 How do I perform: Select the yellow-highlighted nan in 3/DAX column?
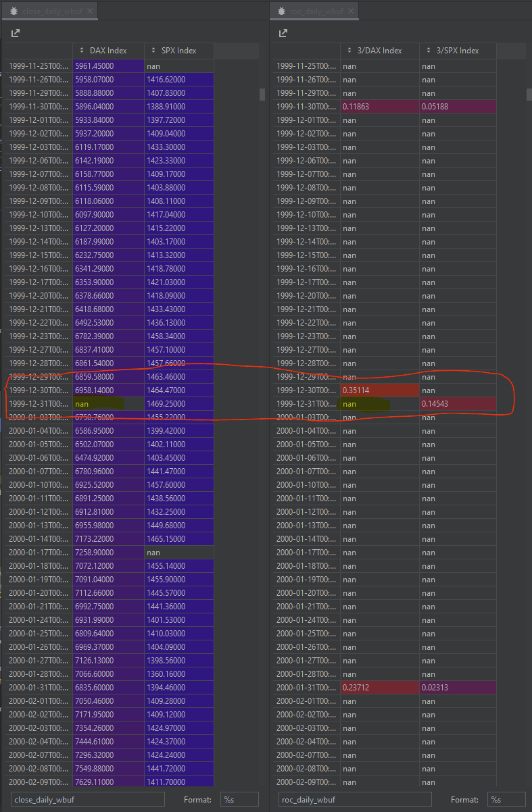pos(380,404)
